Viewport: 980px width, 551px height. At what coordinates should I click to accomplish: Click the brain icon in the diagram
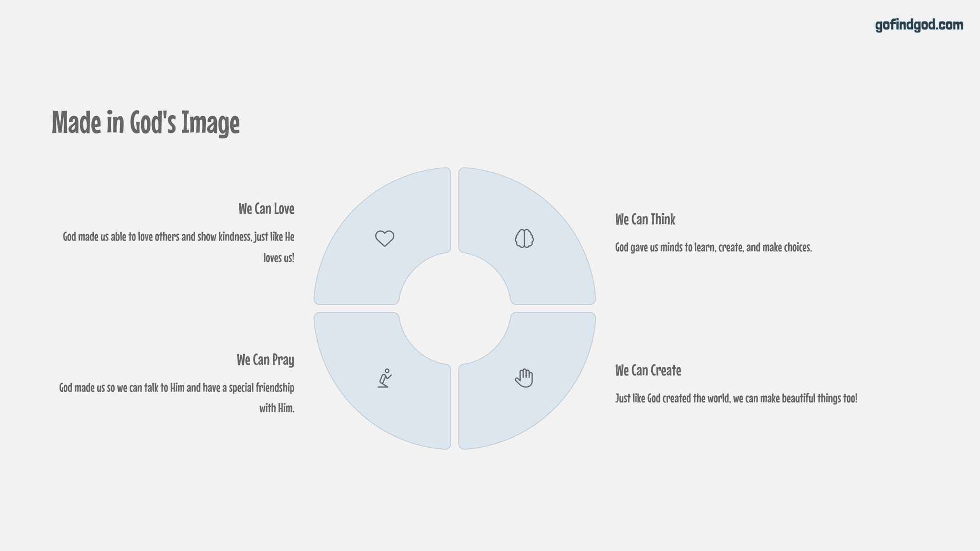pos(524,238)
